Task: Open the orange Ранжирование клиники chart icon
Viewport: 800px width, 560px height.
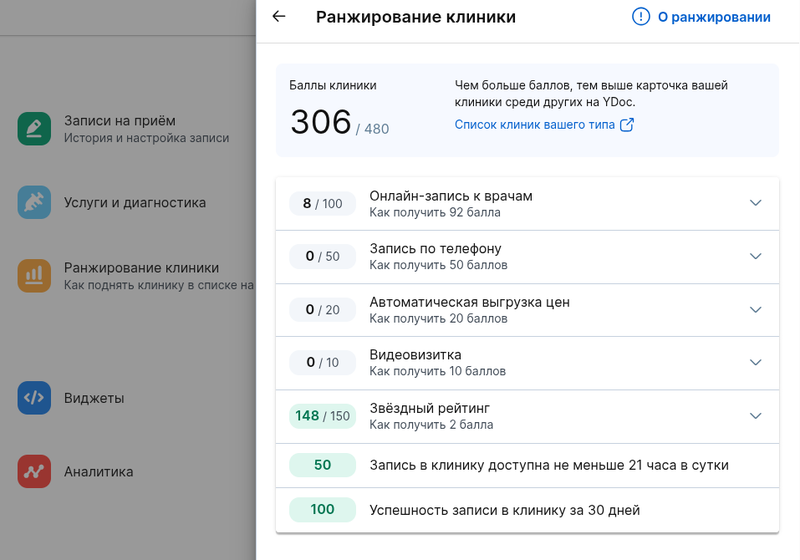Action: 34,275
